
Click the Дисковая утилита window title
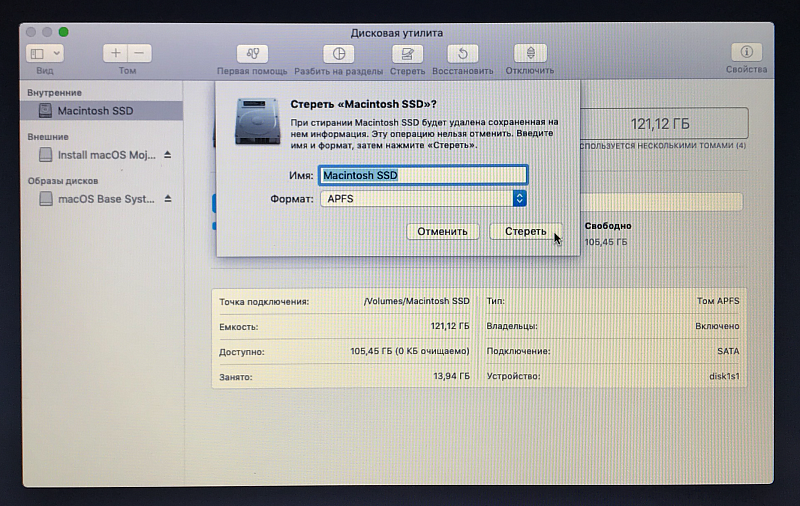click(396, 33)
